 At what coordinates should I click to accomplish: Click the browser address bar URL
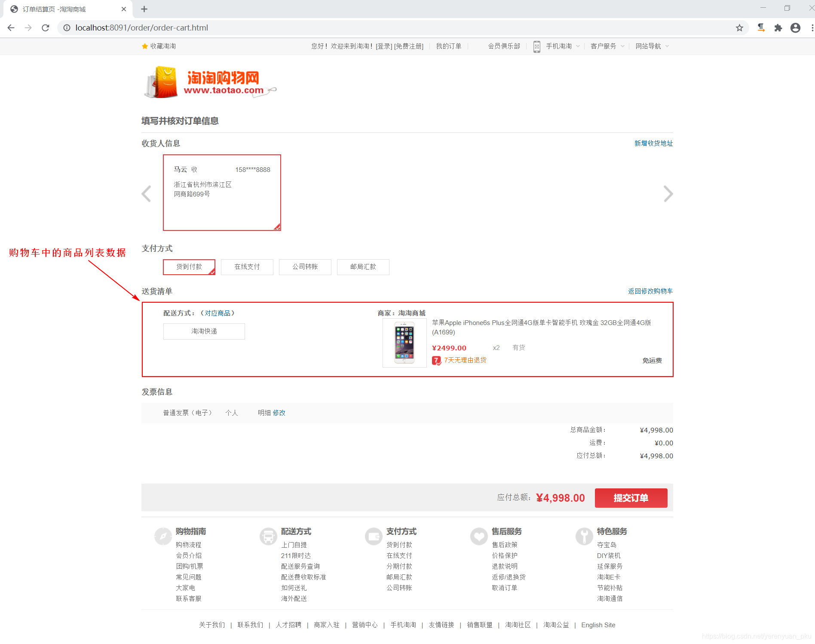142,28
